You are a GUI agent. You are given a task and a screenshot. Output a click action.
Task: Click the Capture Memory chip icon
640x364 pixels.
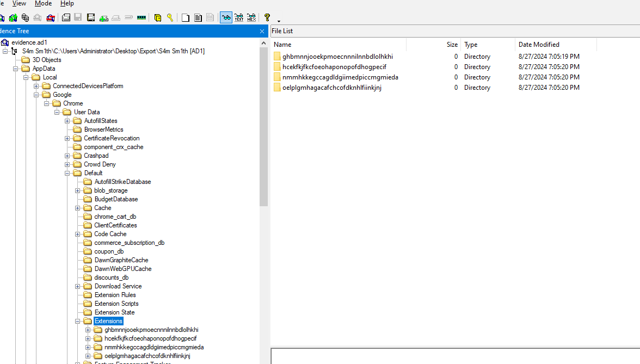(x=141, y=17)
